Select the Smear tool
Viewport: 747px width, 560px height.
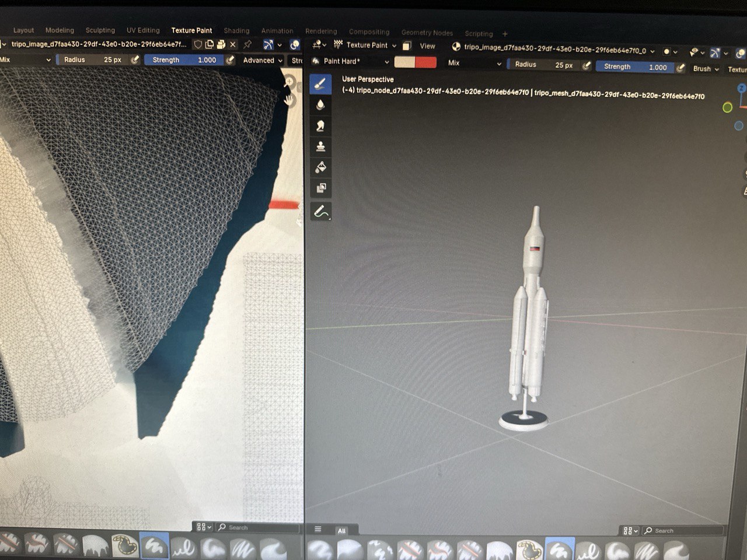(x=320, y=126)
